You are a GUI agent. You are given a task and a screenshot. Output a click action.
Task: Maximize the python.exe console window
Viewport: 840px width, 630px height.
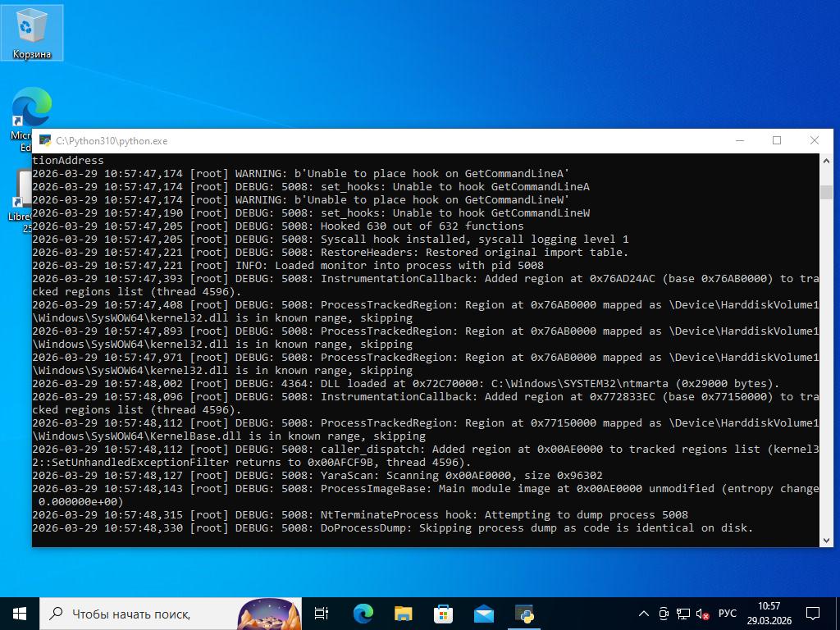click(x=777, y=140)
